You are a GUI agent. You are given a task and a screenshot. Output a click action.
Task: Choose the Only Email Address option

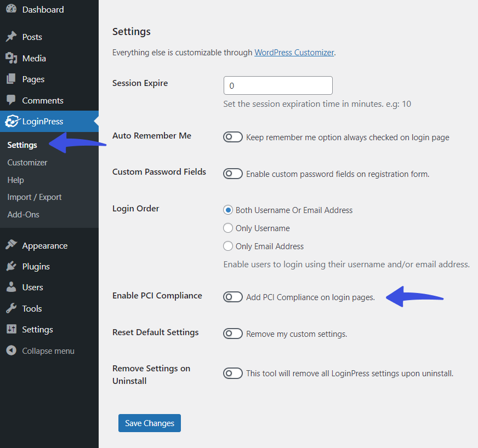[x=228, y=246]
